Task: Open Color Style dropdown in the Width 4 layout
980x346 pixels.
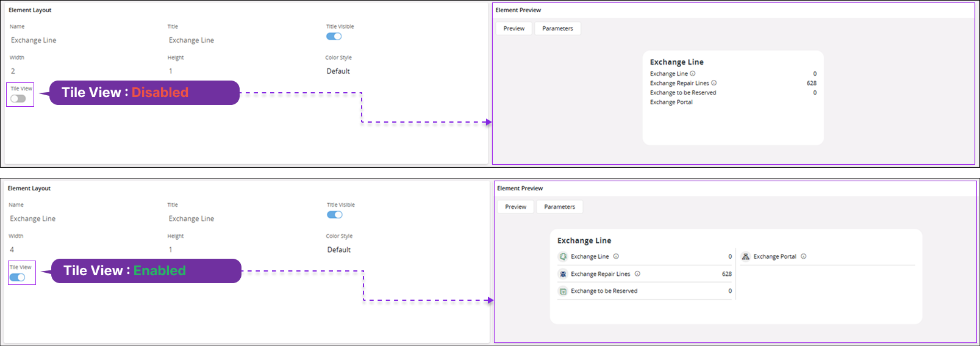Action: (x=339, y=250)
